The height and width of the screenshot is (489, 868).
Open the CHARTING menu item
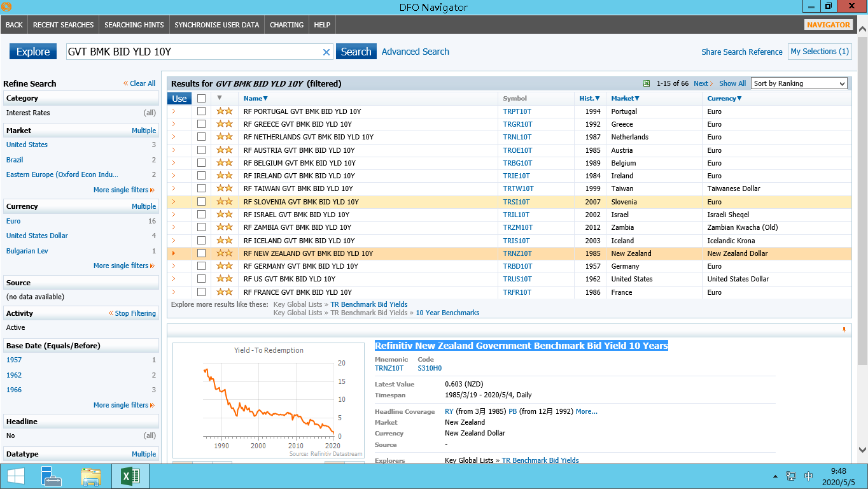286,25
